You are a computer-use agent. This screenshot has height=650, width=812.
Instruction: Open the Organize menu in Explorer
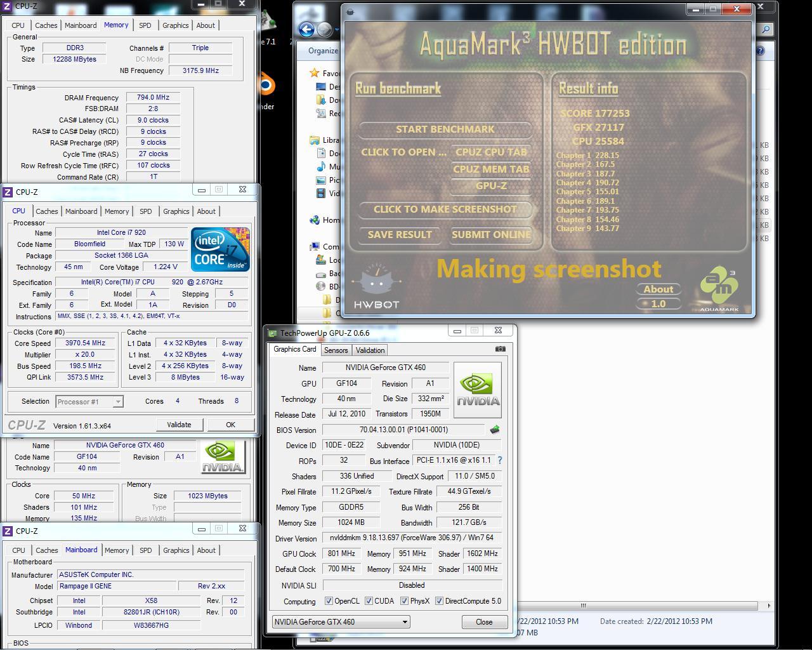click(x=323, y=51)
